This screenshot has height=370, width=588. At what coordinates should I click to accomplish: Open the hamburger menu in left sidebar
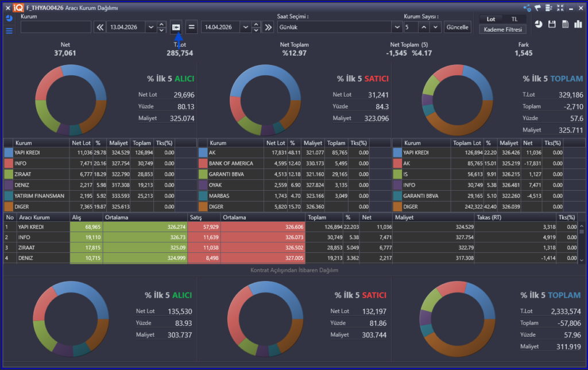(9, 30)
